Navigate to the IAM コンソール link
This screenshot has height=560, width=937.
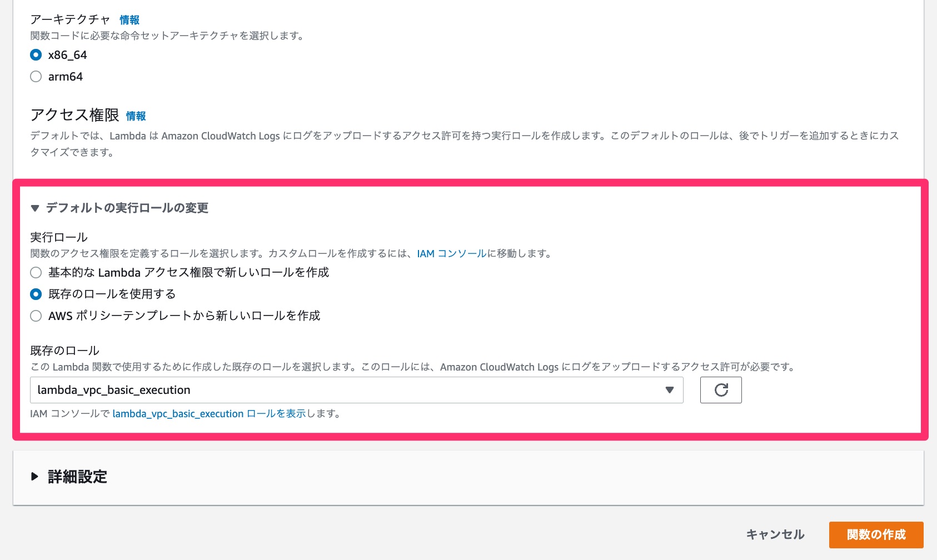[451, 254]
